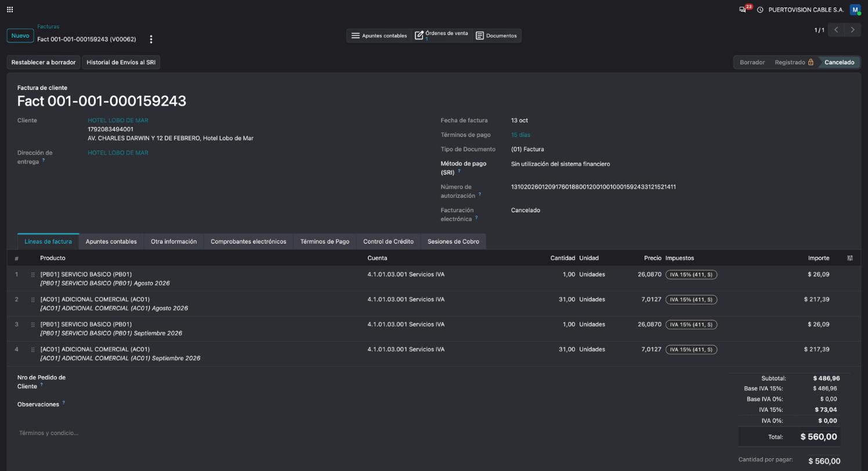
Task: Select the Borrador status stage
Action: point(752,63)
